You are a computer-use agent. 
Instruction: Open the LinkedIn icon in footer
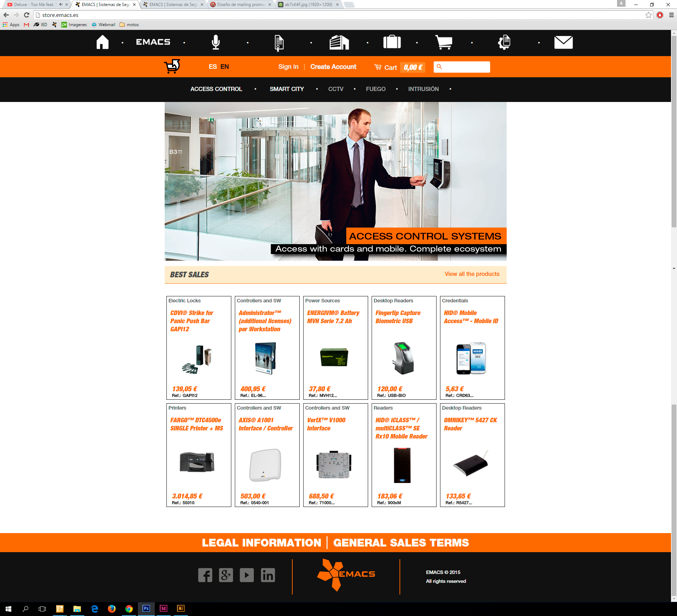coord(268,575)
